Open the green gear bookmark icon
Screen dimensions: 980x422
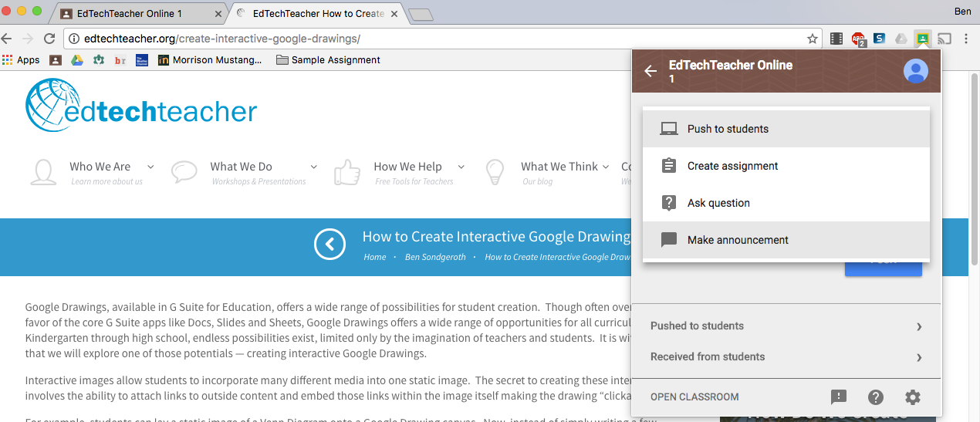(99, 60)
